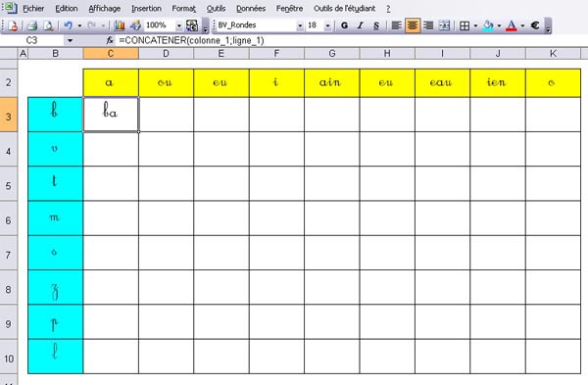Viewport: 588px width, 385px height.
Task: Open the Fenêtre menu
Action: coord(289,8)
